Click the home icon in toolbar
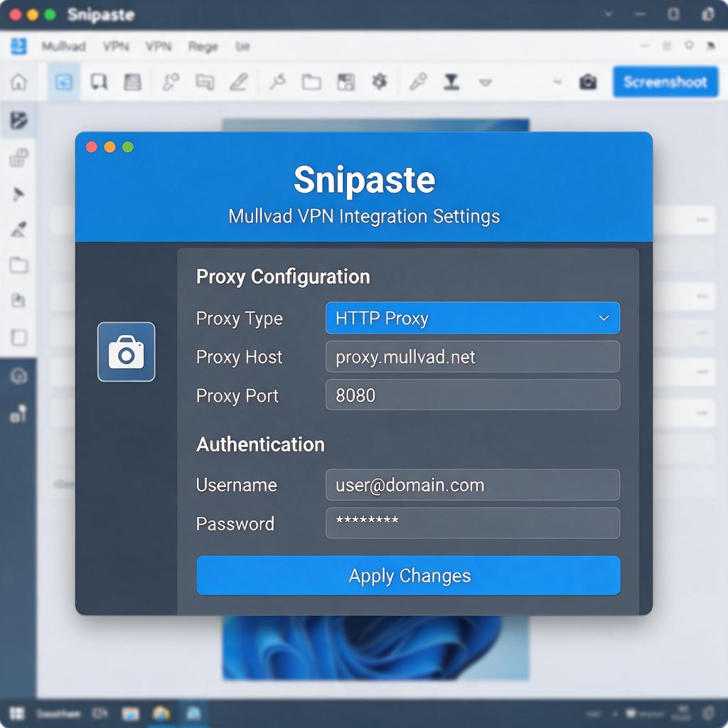The height and width of the screenshot is (728, 728). point(18,82)
